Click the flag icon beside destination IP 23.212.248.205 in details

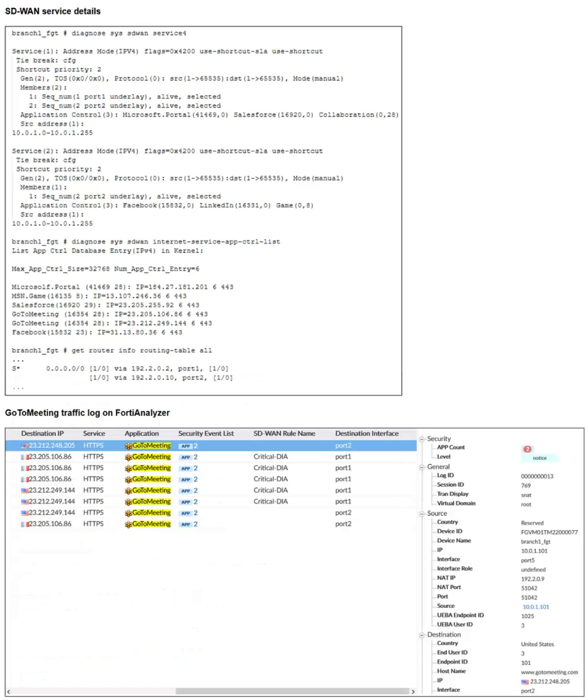[x=525, y=682]
